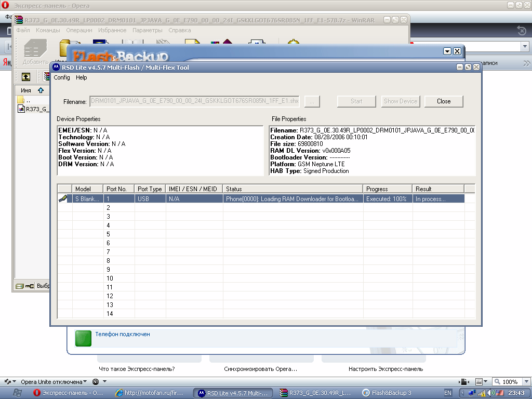The height and width of the screenshot is (399, 532).
Task: Click the Windows Start button
Action: 17,393
